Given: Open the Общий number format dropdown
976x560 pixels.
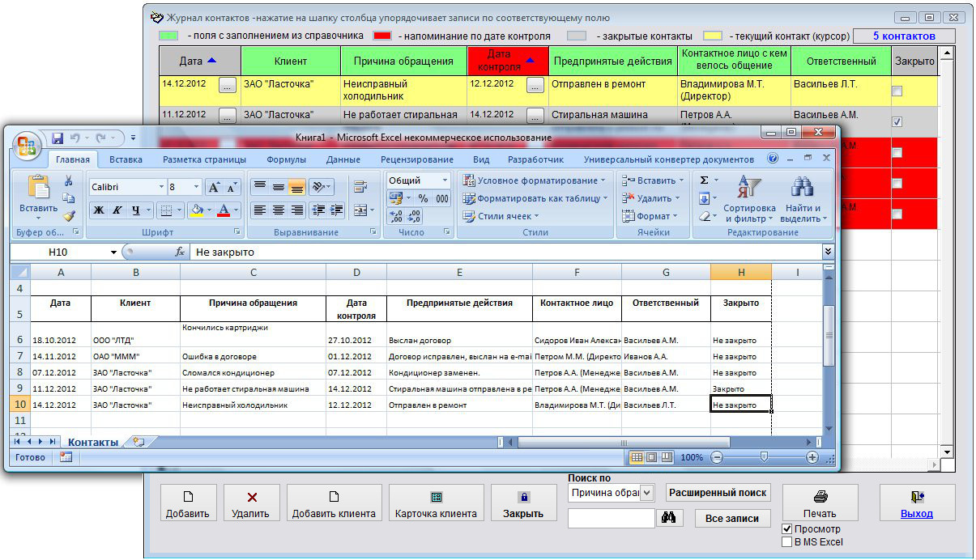Looking at the screenshot, I should (445, 180).
